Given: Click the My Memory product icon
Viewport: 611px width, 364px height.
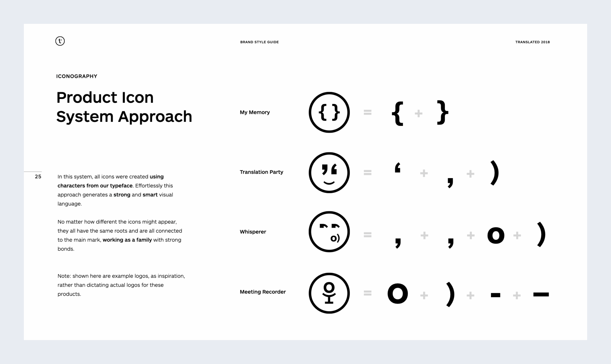Looking at the screenshot, I should click(x=329, y=113).
